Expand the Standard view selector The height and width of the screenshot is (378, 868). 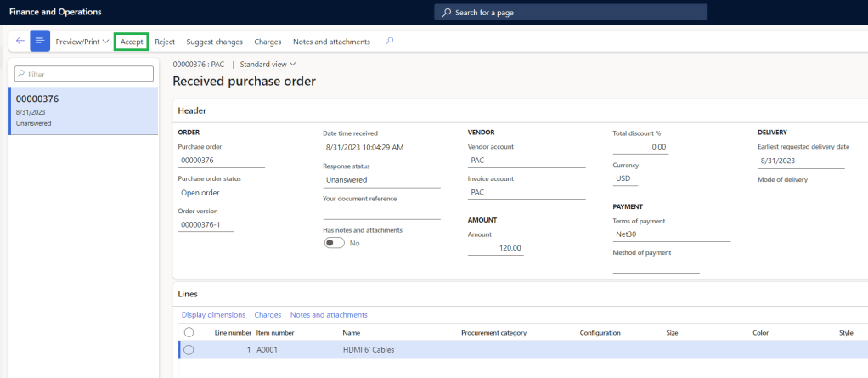coord(268,64)
